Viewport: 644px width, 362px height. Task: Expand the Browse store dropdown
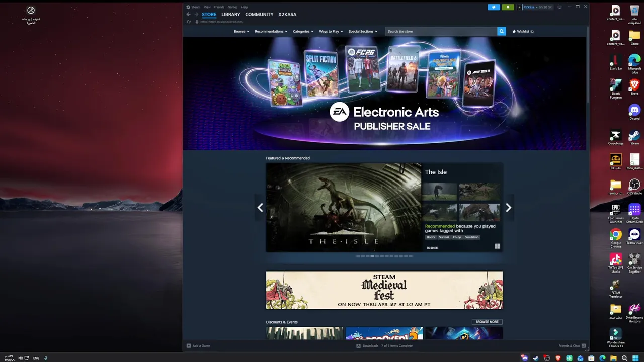click(x=242, y=31)
